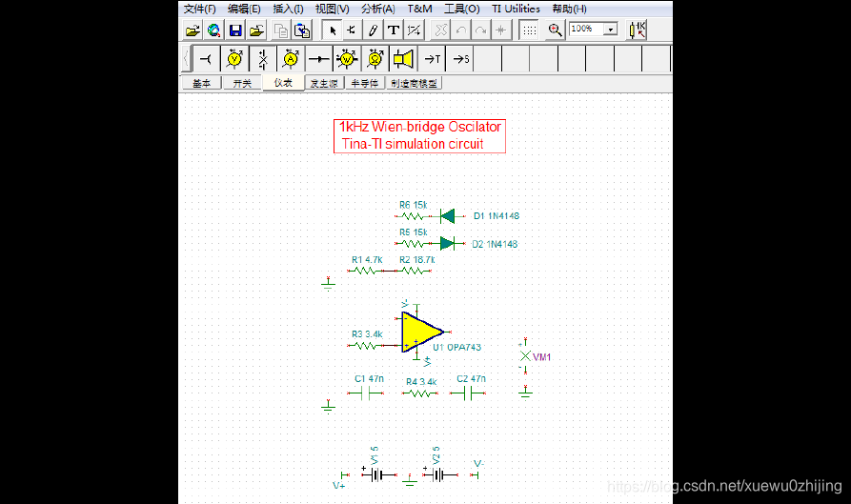The width and height of the screenshot is (851, 504).
Task: Switch to the 基本 component tab
Action: click(x=201, y=83)
